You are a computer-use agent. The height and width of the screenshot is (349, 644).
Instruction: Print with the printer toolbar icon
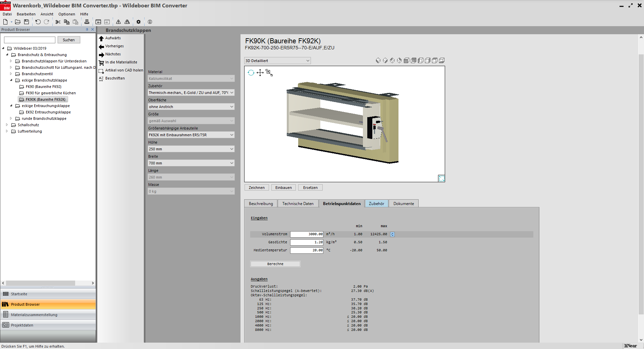pyautogui.click(x=87, y=22)
